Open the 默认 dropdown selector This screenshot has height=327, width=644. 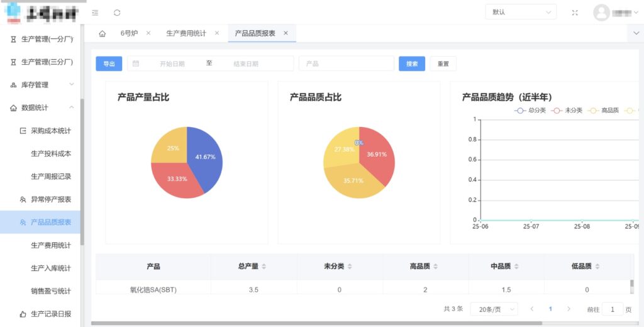(520, 13)
